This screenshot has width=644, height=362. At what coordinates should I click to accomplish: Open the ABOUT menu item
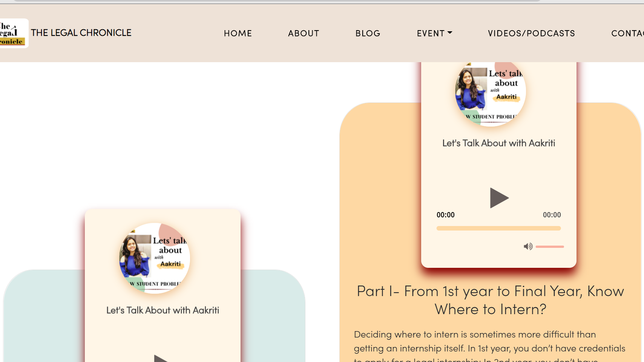304,33
